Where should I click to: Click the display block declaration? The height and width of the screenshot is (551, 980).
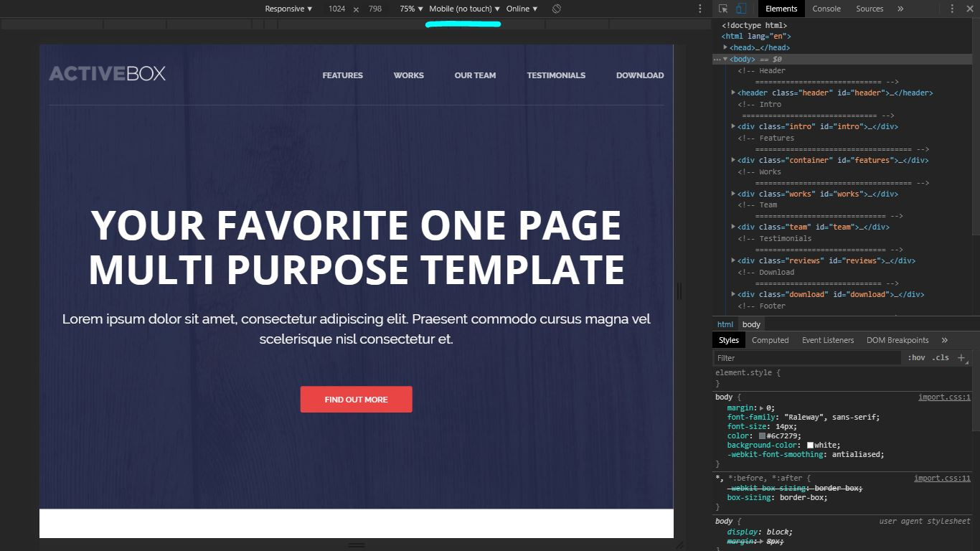tap(759, 532)
